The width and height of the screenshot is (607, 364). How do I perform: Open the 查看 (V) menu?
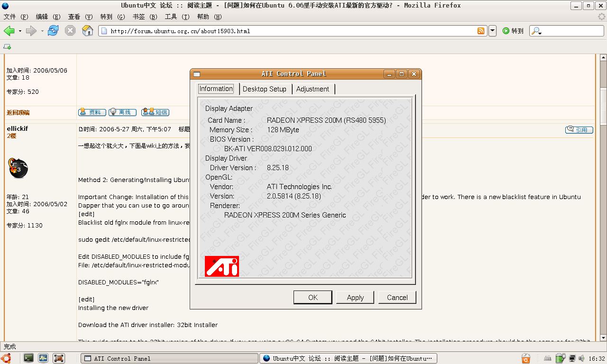[x=81, y=17]
